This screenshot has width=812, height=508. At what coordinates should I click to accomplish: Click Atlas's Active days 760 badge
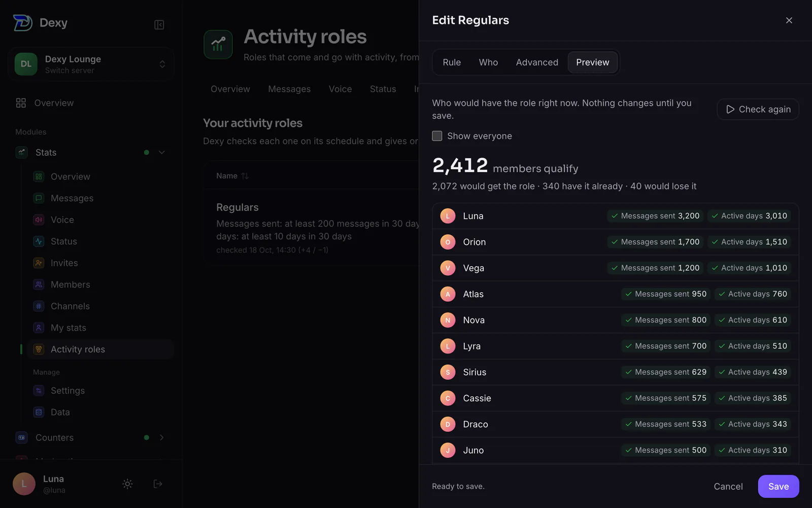[753, 294]
